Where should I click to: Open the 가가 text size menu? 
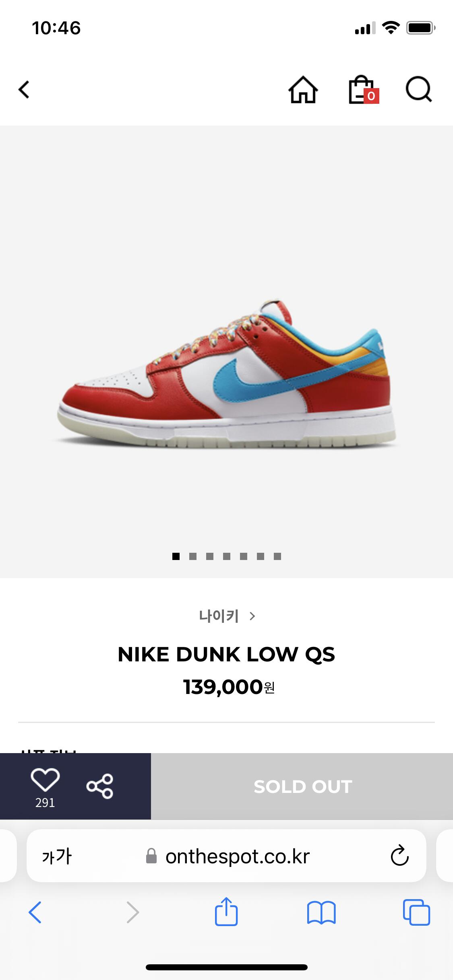(57, 856)
